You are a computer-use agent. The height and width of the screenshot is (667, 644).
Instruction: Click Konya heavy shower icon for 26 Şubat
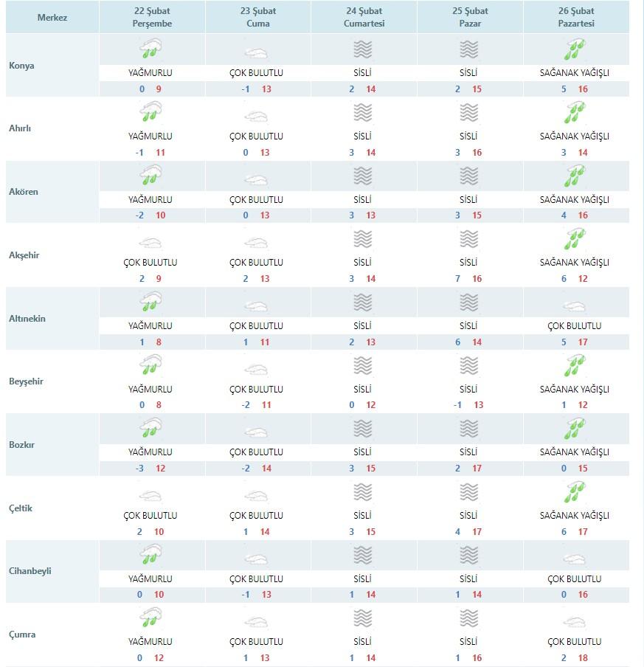click(x=575, y=49)
